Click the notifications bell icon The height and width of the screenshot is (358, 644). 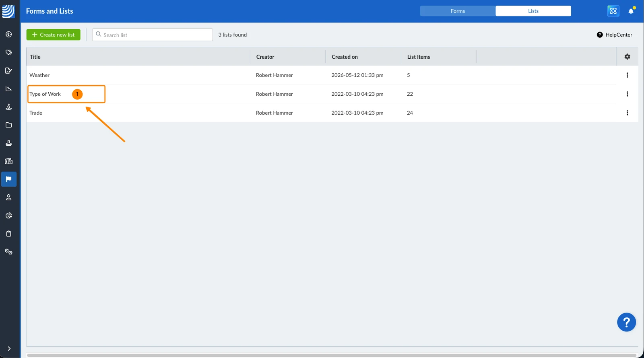(631, 11)
